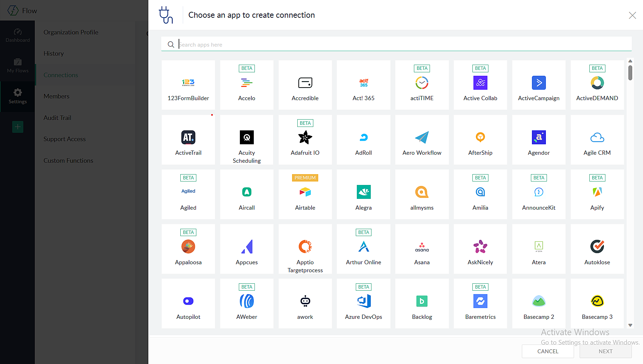Select the AnnounceKit app icon
Viewport: 643px width, 364px height.
(x=539, y=192)
